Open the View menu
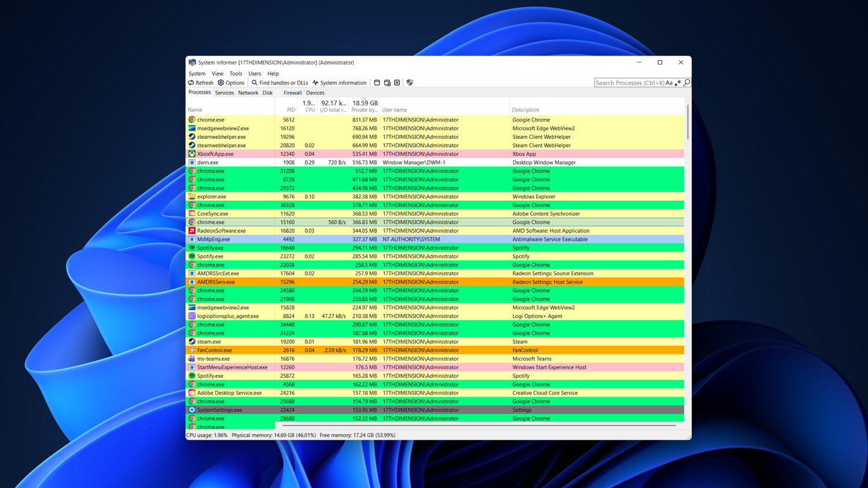The image size is (868, 488). (x=218, y=73)
